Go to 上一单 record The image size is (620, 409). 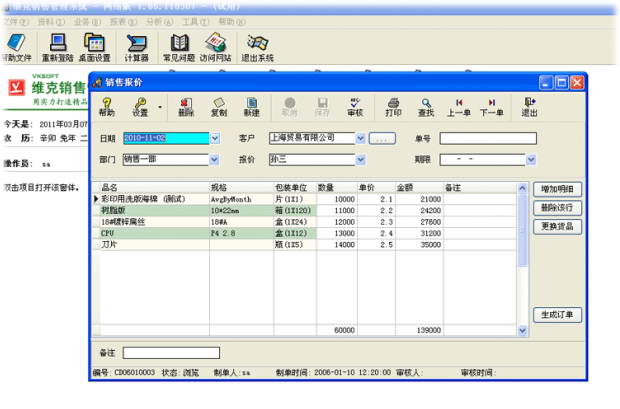pyautogui.click(x=459, y=107)
